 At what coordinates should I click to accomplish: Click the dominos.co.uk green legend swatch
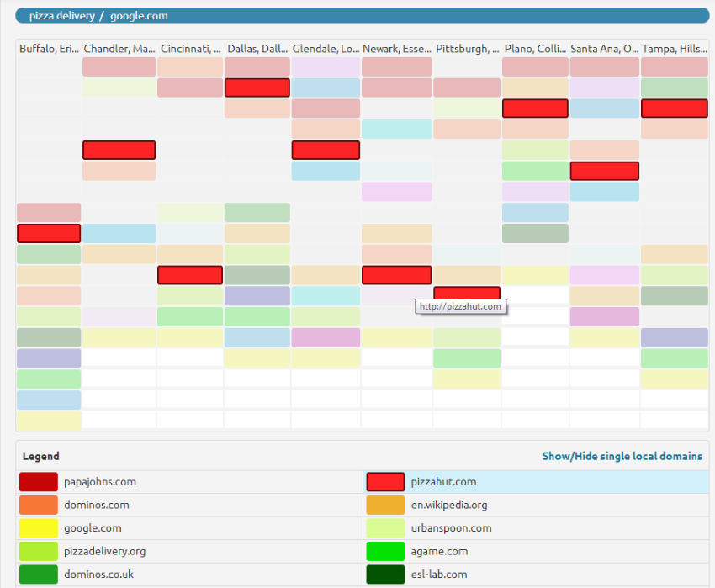tap(39, 575)
